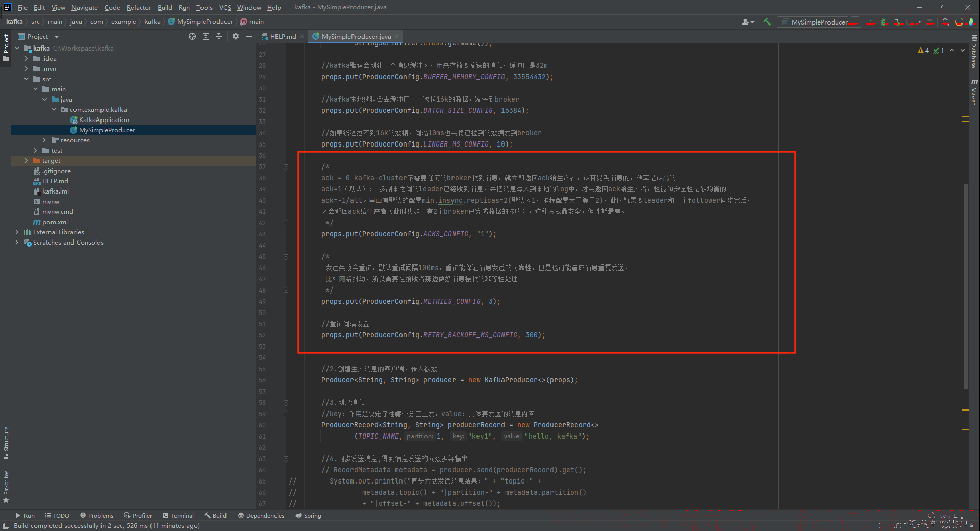Image resolution: width=980 pixels, height=531 pixels.
Task: Open the TODO tool window
Action: (57, 515)
